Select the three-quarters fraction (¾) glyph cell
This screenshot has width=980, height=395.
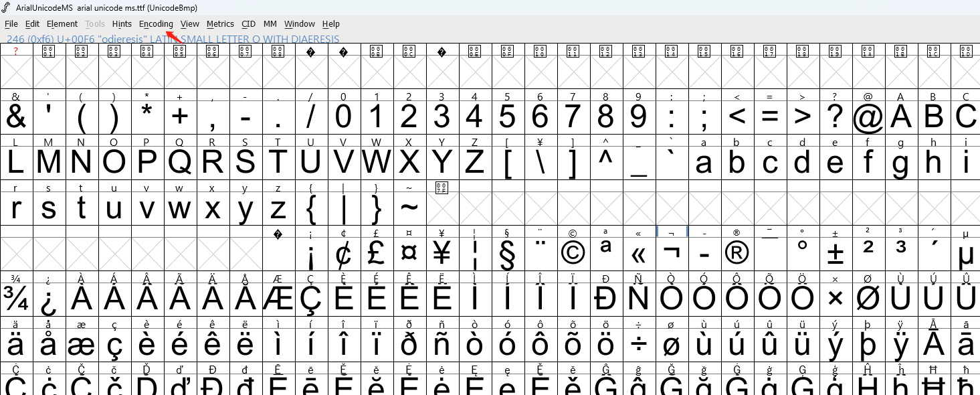(16, 299)
